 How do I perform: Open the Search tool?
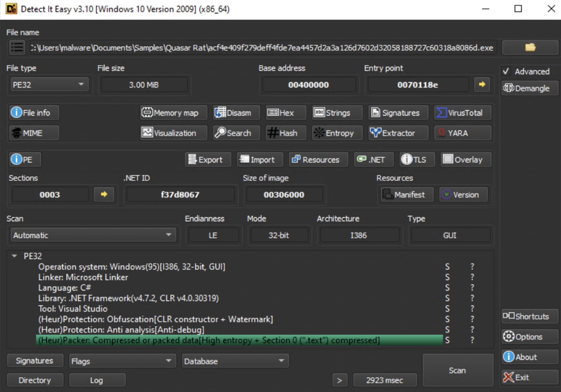[x=236, y=133]
